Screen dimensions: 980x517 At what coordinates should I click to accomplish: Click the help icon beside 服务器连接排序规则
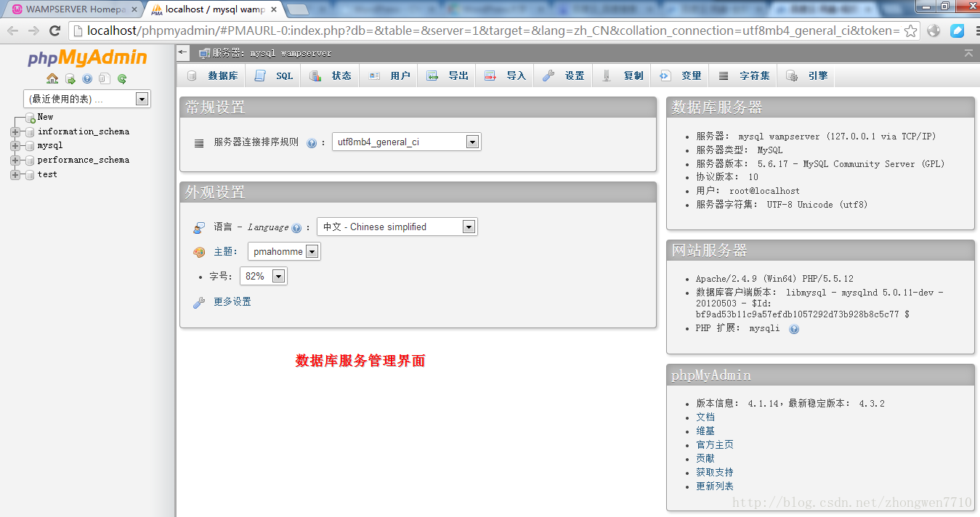pos(312,143)
